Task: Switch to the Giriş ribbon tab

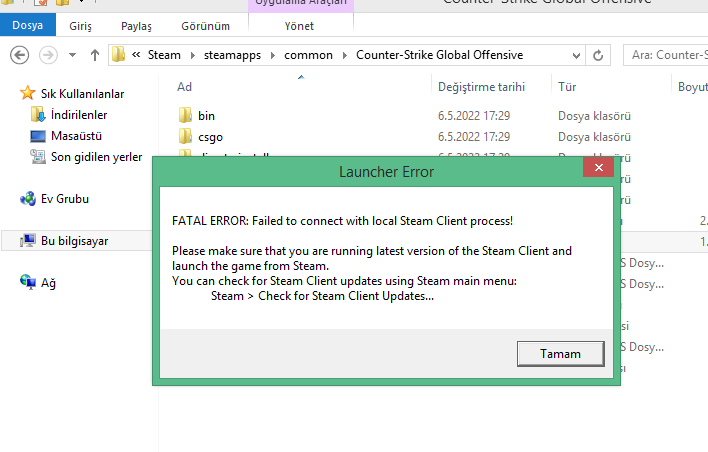Action: coord(80,26)
